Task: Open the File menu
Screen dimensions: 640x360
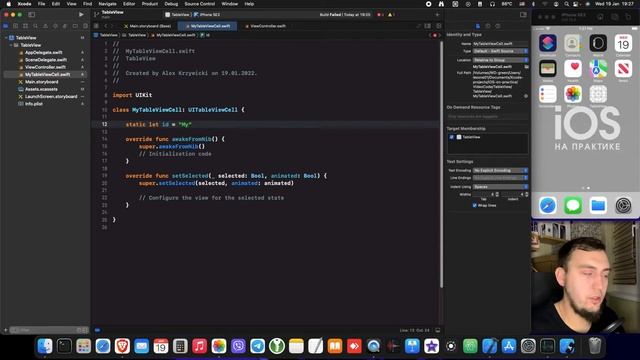Action: pos(41,4)
